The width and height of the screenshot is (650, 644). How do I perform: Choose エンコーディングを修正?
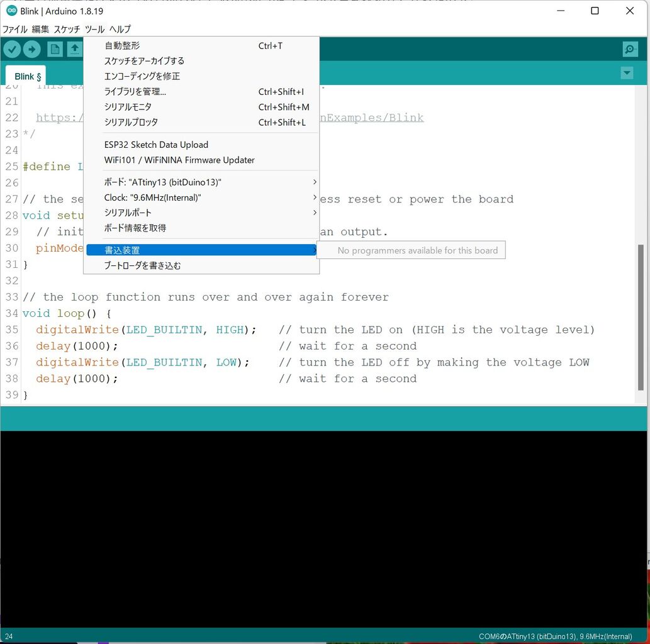(202, 76)
